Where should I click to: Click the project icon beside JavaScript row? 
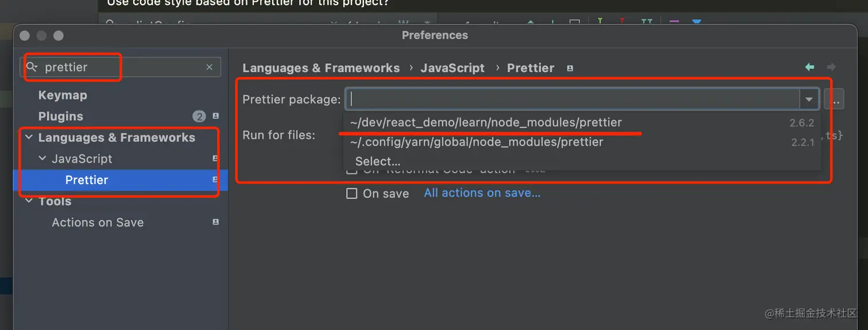click(x=215, y=159)
